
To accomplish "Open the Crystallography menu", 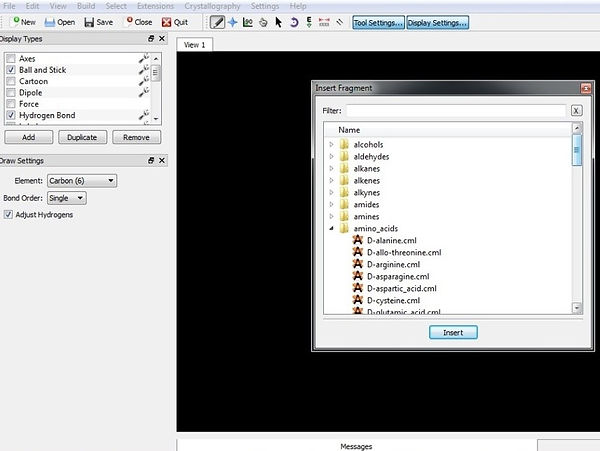I will coord(212,6).
